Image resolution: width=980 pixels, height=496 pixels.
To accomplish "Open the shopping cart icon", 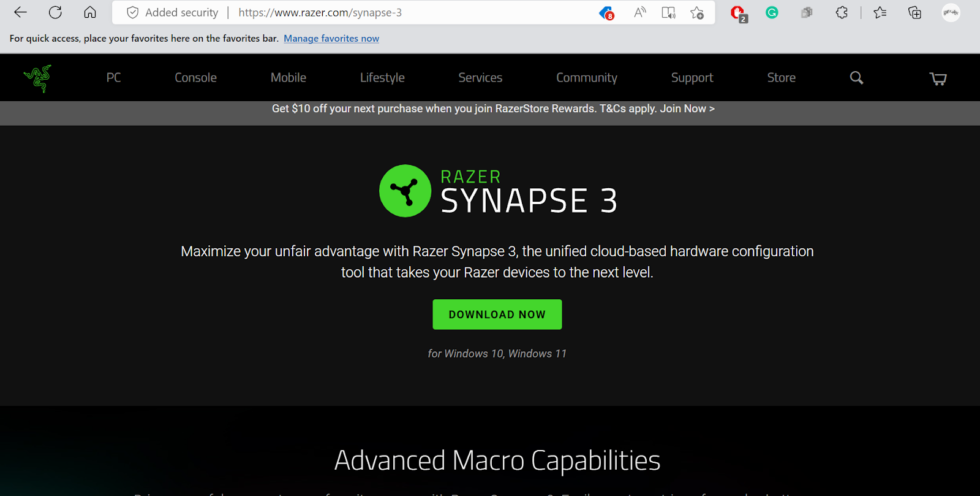I will click(x=938, y=78).
